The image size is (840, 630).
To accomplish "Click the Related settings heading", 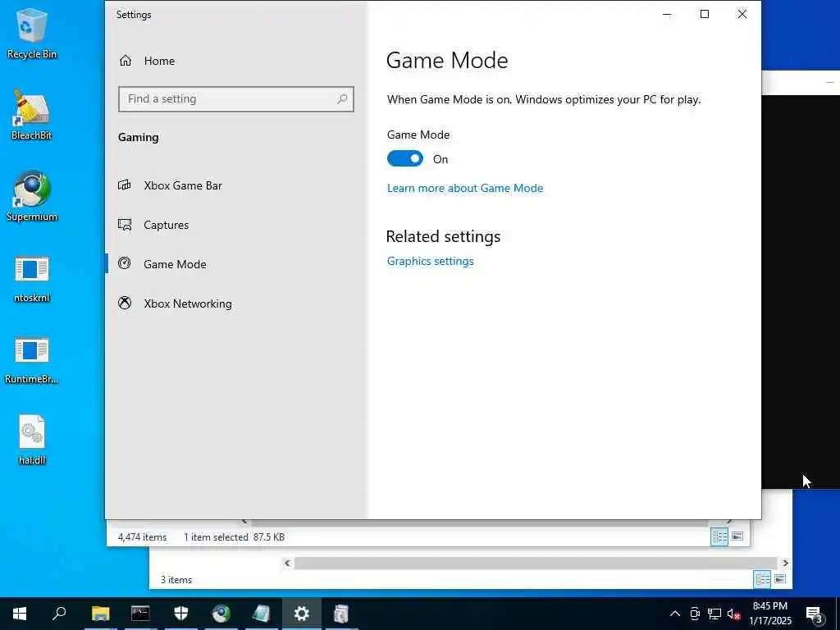I will [443, 237].
